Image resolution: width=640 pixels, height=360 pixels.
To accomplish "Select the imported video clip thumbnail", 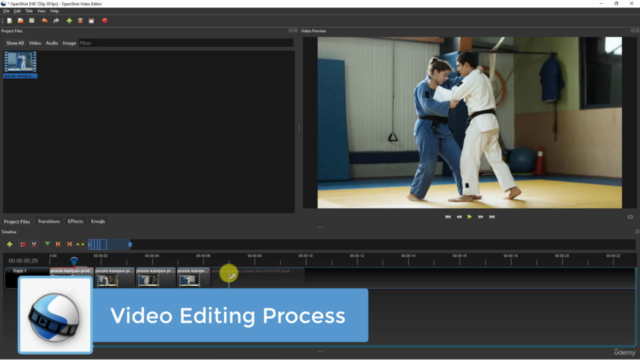I will point(20,64).
